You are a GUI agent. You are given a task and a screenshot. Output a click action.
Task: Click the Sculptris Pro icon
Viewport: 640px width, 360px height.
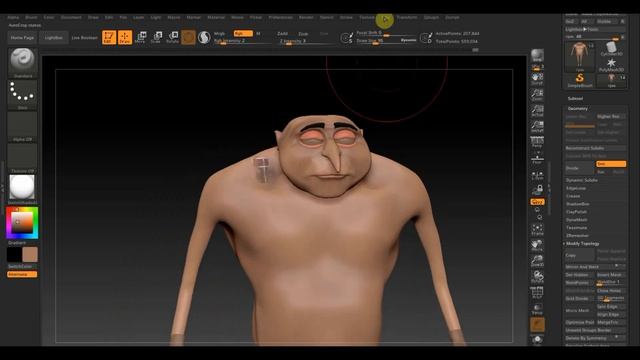pos(204,37)
